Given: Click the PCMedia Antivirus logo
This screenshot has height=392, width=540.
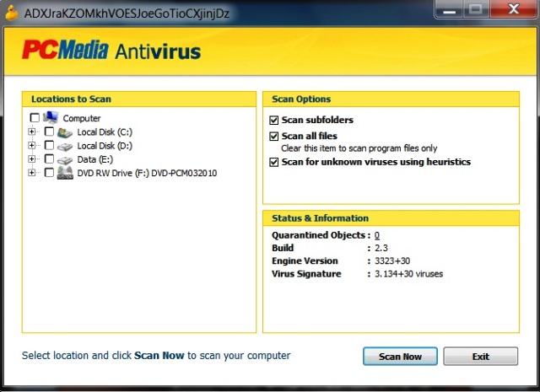Looking at the screenshot, I should (111, 51).
